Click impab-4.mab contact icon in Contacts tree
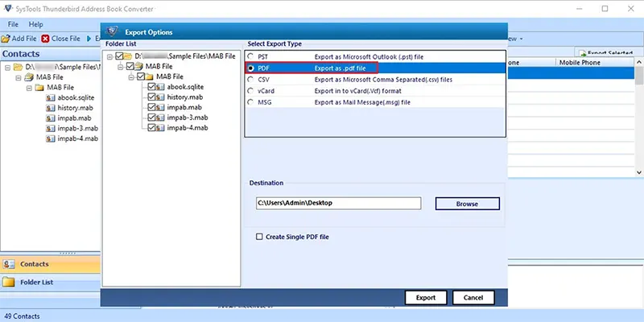Viewport: 644px width, 322px height. coord(51,138)
